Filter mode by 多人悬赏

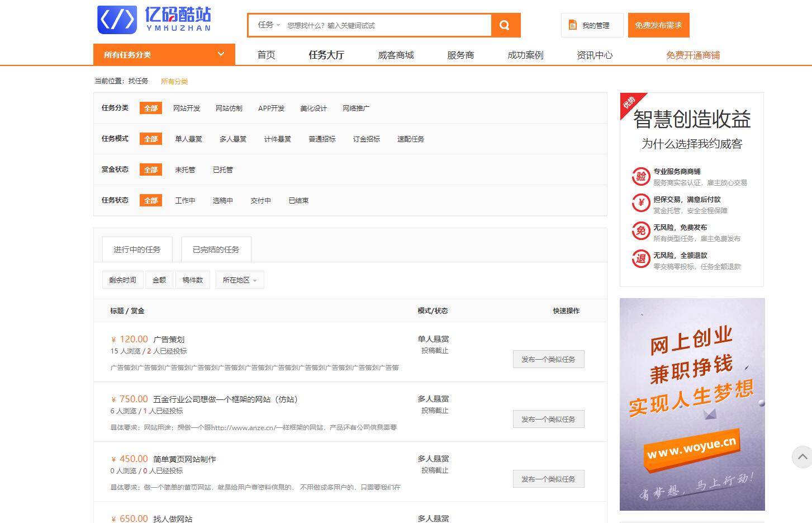(x=233, y=139)
